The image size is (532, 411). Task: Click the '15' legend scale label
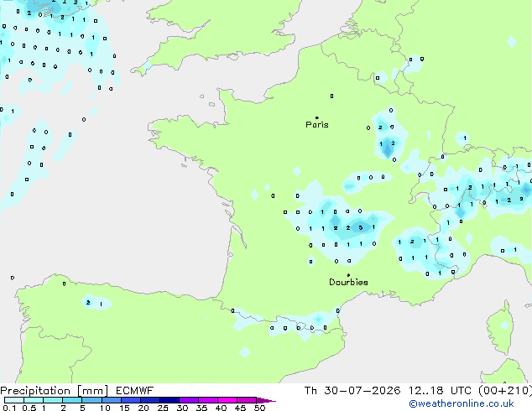click(x=124, y=408)
